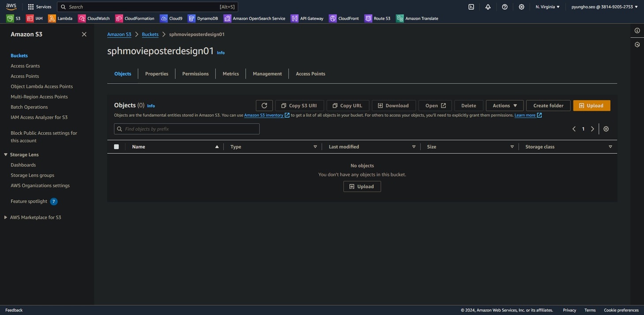Viewport: 644px width, 315px height.
Task: Focus the top console Search box
Action: click(147, 7)
